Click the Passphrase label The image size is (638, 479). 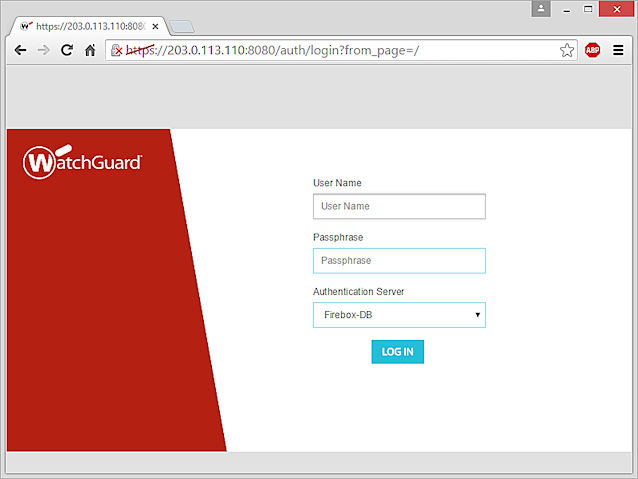pyautogui.click(x=338, y=237)
